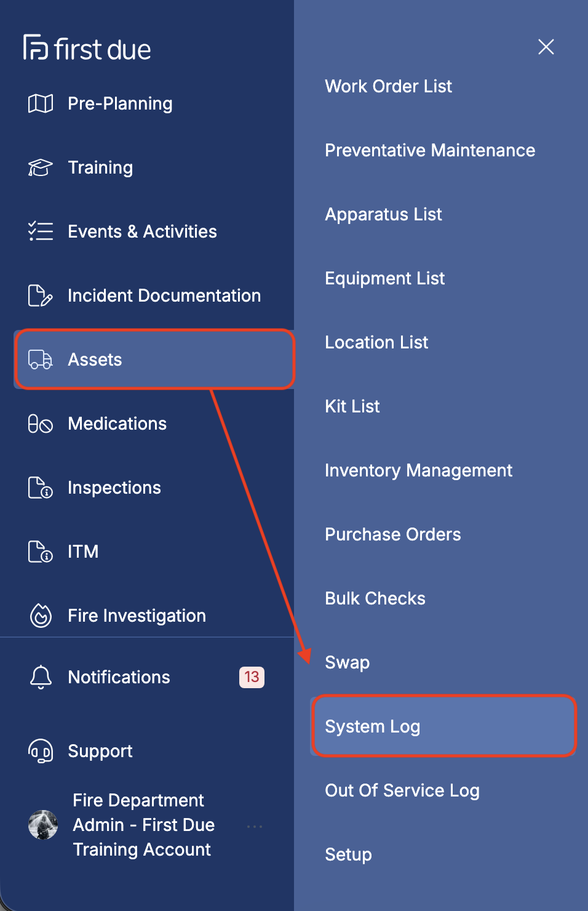The width and height of the screenshot is (588, 911).
Task: Click the Assets truck icon
Action: point(41,359)
